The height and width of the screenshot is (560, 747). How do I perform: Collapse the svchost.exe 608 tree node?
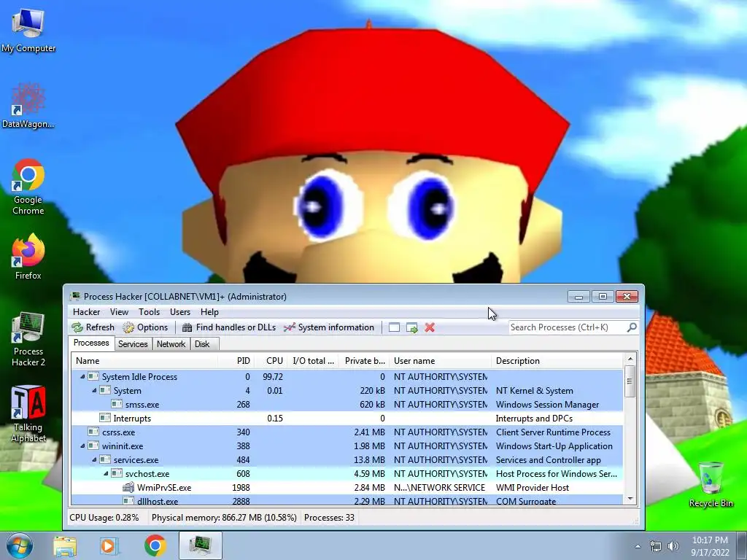[106, 474]
